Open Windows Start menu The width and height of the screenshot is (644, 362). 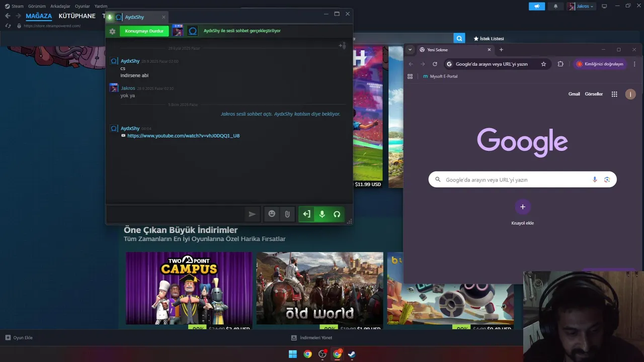pyautogui.click(x=293, y=354)
